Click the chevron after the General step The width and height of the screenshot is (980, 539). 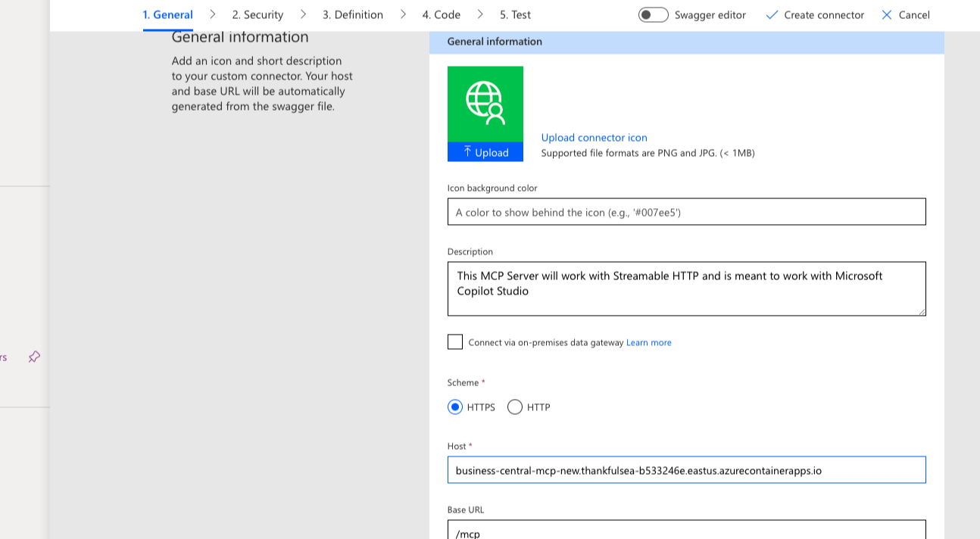212,14
